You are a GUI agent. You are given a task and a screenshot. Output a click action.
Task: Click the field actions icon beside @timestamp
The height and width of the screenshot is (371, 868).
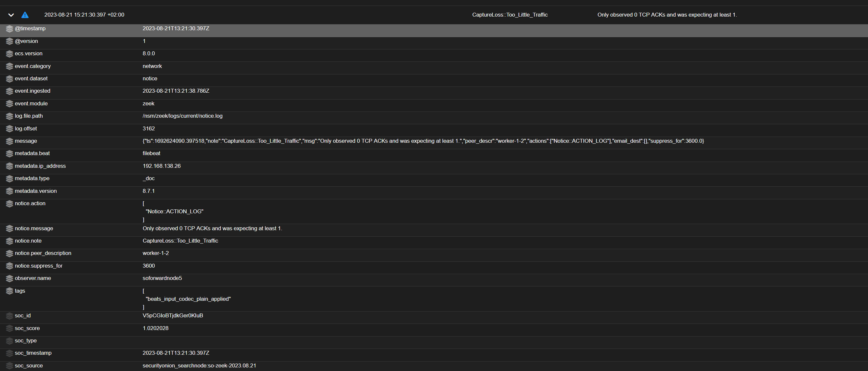coord(9,29)
